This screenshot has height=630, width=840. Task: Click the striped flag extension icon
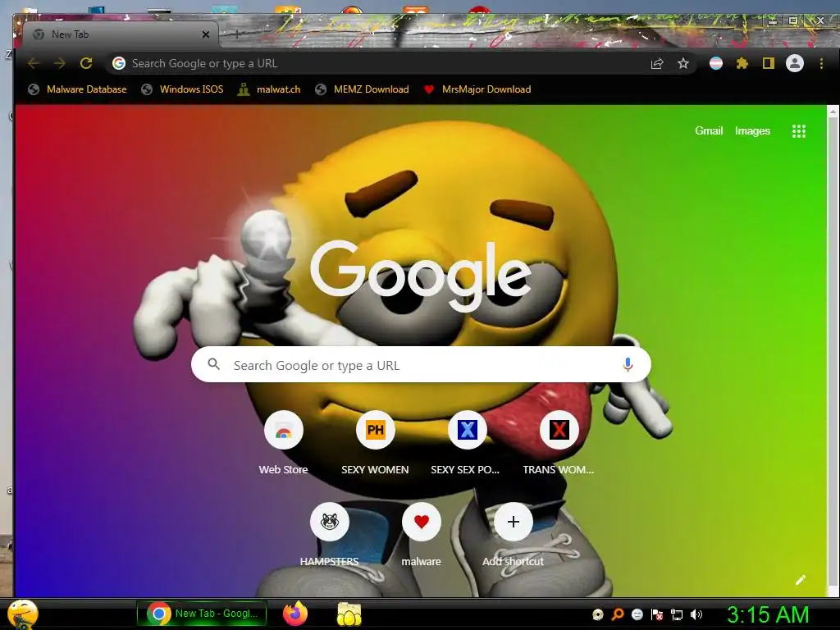coord(715,64)
